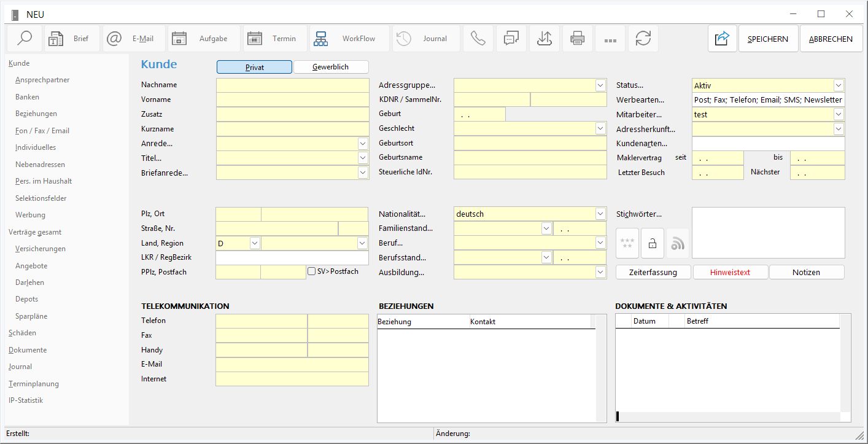This screenshot has height=444, width=868.
Task: Click the five-star rating icon button
Action: (x=627, y=243)
